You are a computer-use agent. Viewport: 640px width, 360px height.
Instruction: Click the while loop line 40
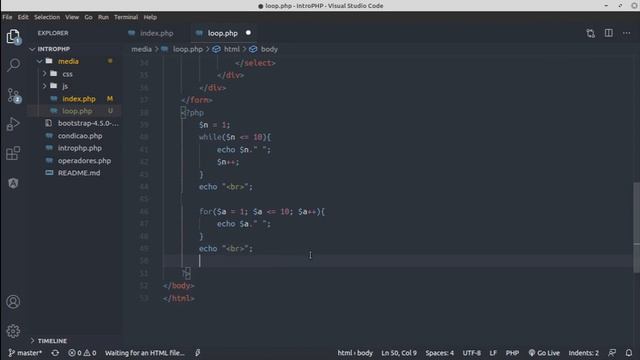[235, 137]
